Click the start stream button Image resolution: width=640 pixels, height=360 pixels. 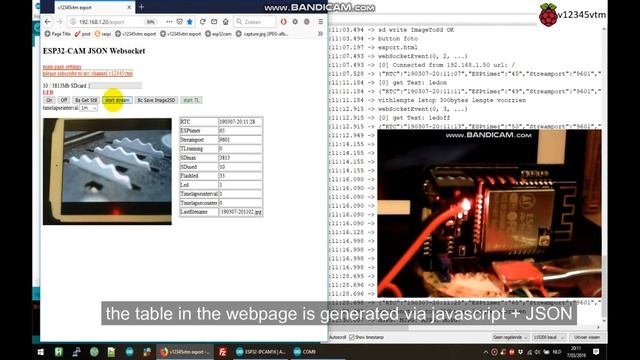pos(117,100)
